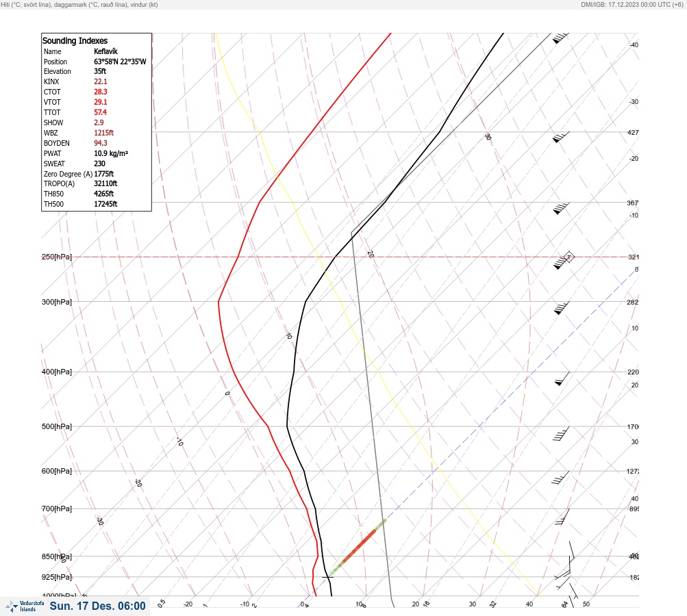Click timestamp 'Sun. 17 Des. 06:00'
Screen dimensions: 687x616
pyautogui.click(x=98, y=606)
